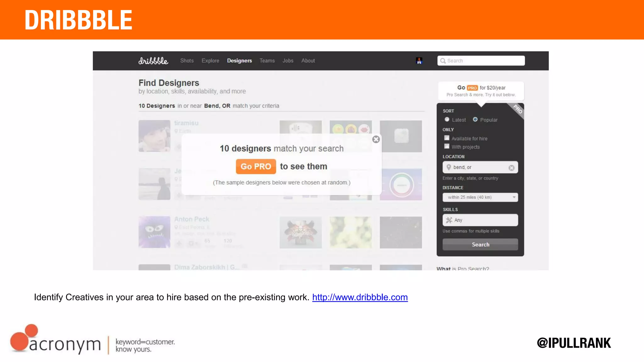This screenshot has width=644, height=362.
Task: Click the user avatar in header
Action: pyautogui.click(x=419, y=61)
